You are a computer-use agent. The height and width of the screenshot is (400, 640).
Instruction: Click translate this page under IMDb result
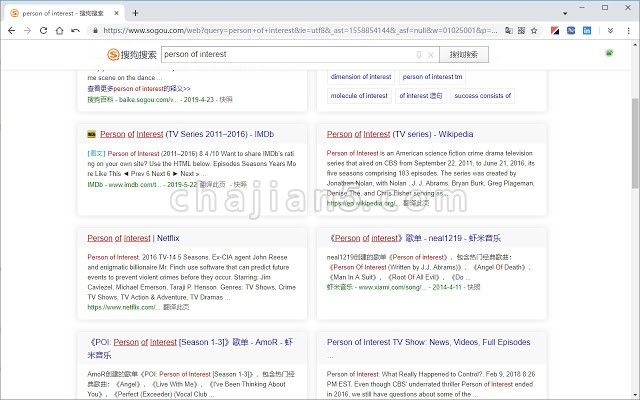click(x=212, y=184)
